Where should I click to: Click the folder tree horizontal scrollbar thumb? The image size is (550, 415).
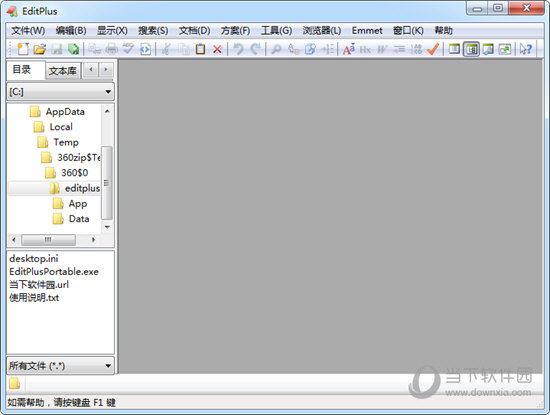(x=48, y=240)
